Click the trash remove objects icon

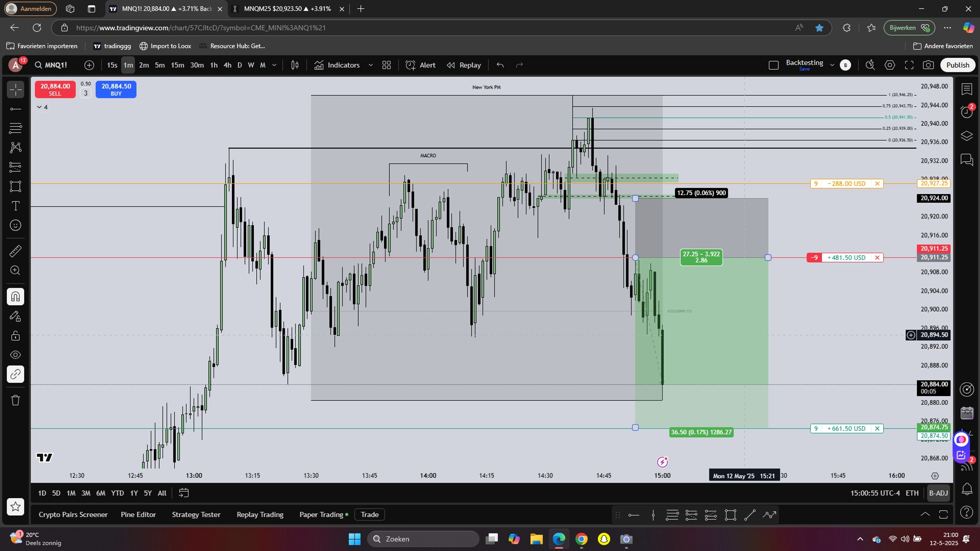15,400
